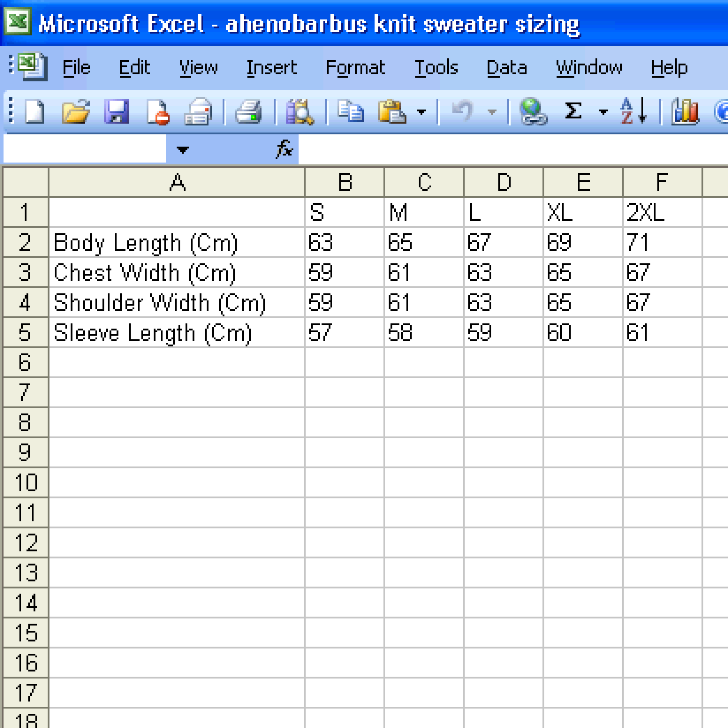
Task: Expand the Name Box dropdown arrow
Action: point(183,150)
